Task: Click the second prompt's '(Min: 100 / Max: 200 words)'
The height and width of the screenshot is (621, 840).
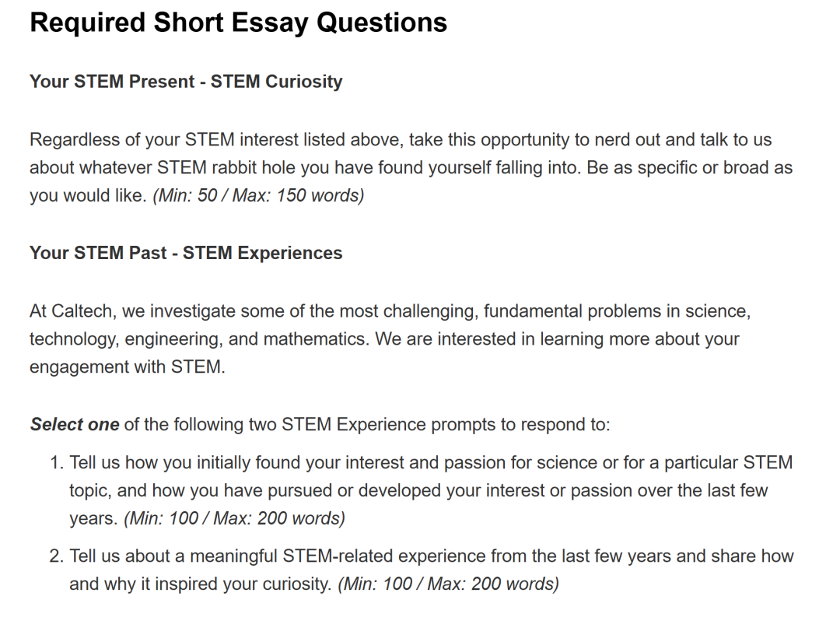Action: click(449, 584)
